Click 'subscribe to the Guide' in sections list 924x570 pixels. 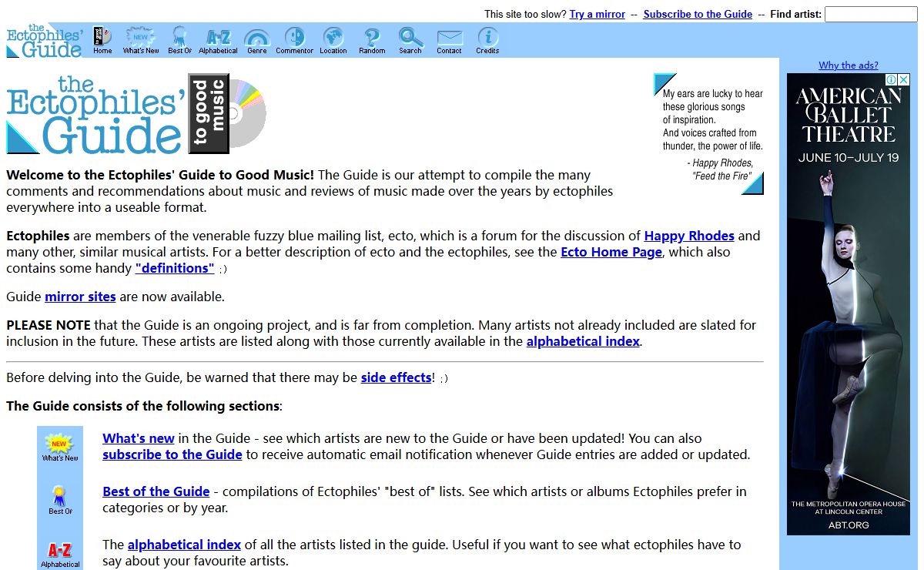172,454
